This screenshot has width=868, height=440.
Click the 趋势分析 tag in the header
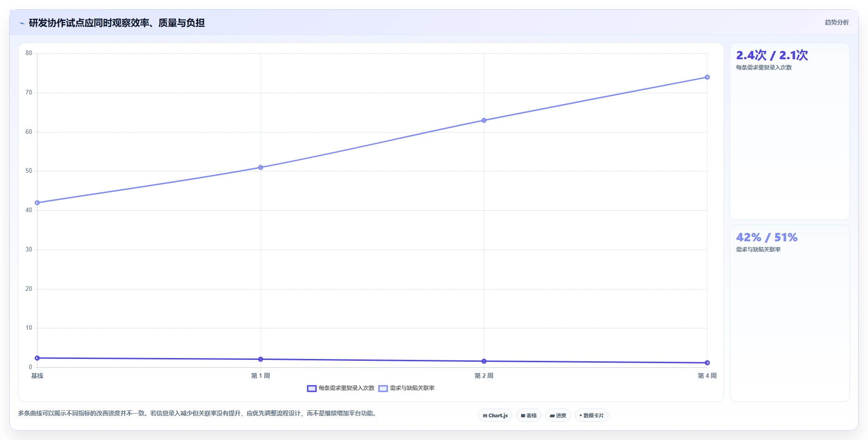coord(837,22)
